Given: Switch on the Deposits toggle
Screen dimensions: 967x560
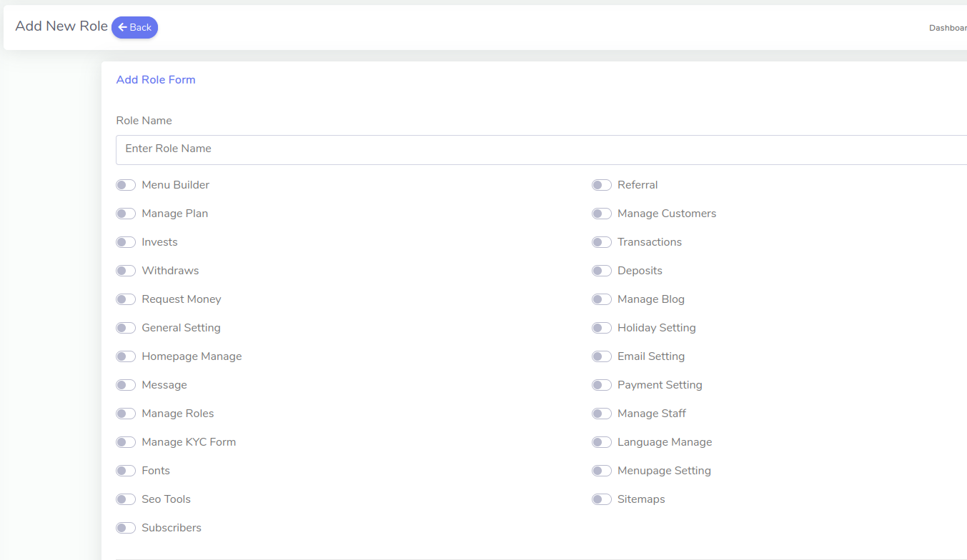Looking at the screenshot, I should 602,271.
